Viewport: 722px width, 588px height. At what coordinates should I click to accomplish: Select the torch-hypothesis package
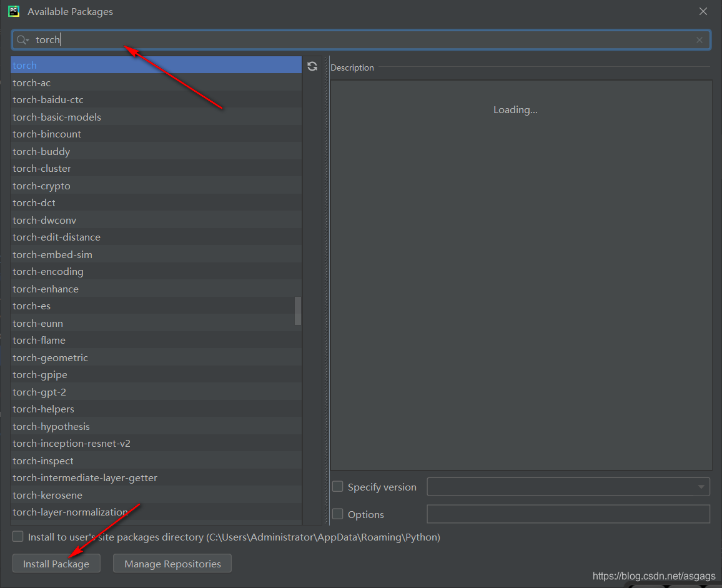click(156, 426)
